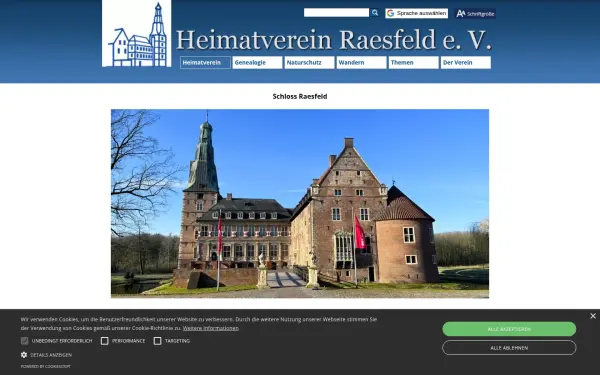Click the 'Alle akzeptieren' button

(x=509, y=329)
